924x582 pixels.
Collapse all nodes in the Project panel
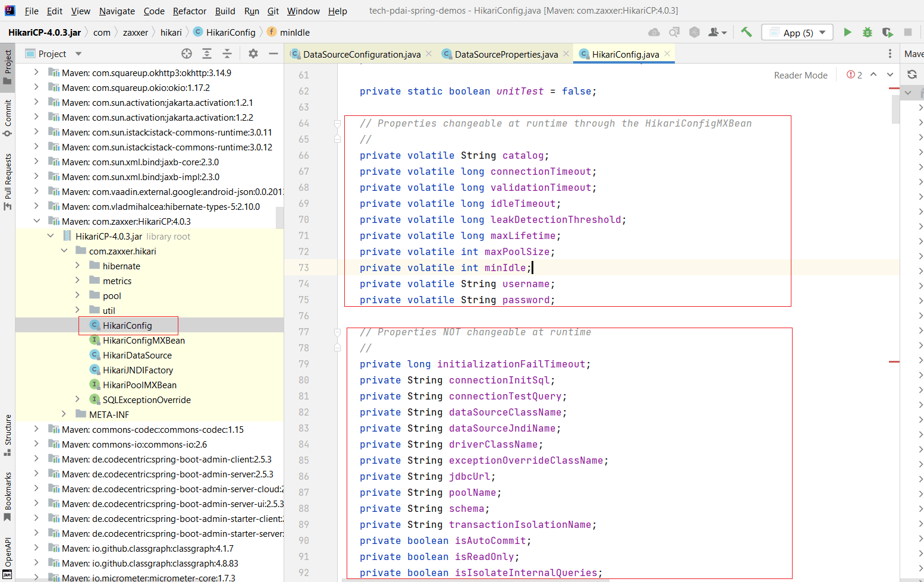pos(227,54)
